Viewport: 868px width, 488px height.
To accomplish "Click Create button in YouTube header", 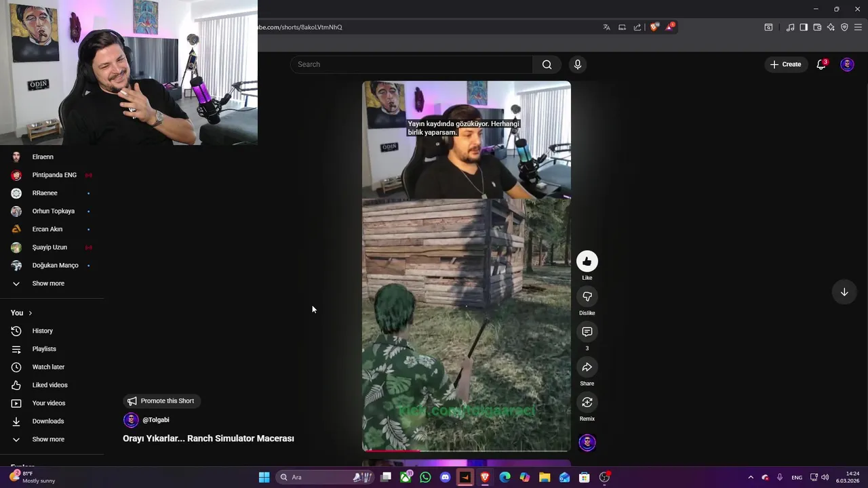I will coord(786,64).
